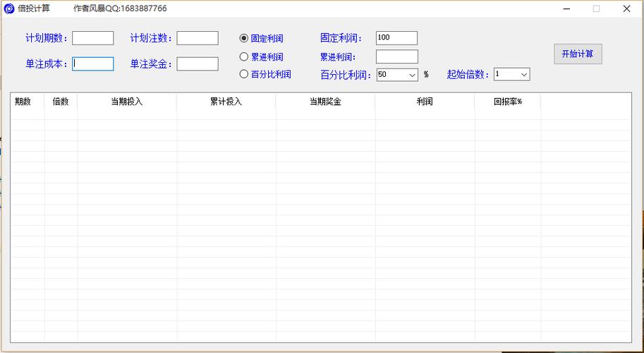
Task: Click the 当期奖金 column header
Action: click(325, 102)
